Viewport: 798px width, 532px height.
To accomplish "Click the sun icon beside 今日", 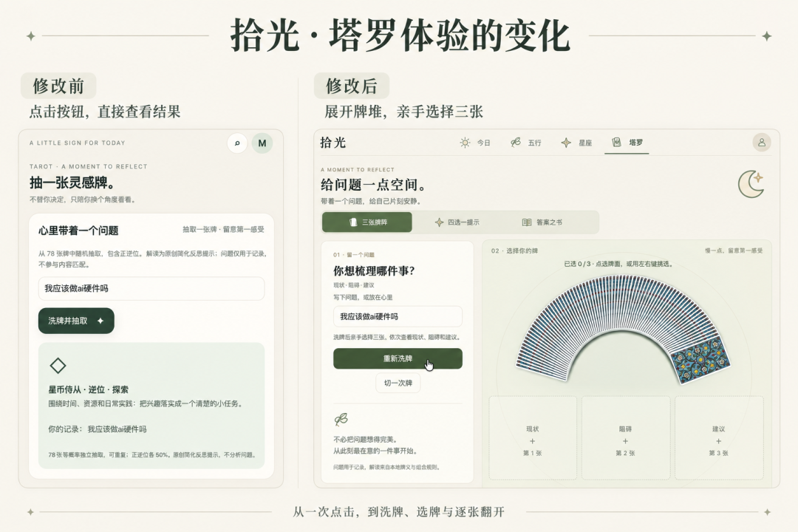I will tap(465, 143).
